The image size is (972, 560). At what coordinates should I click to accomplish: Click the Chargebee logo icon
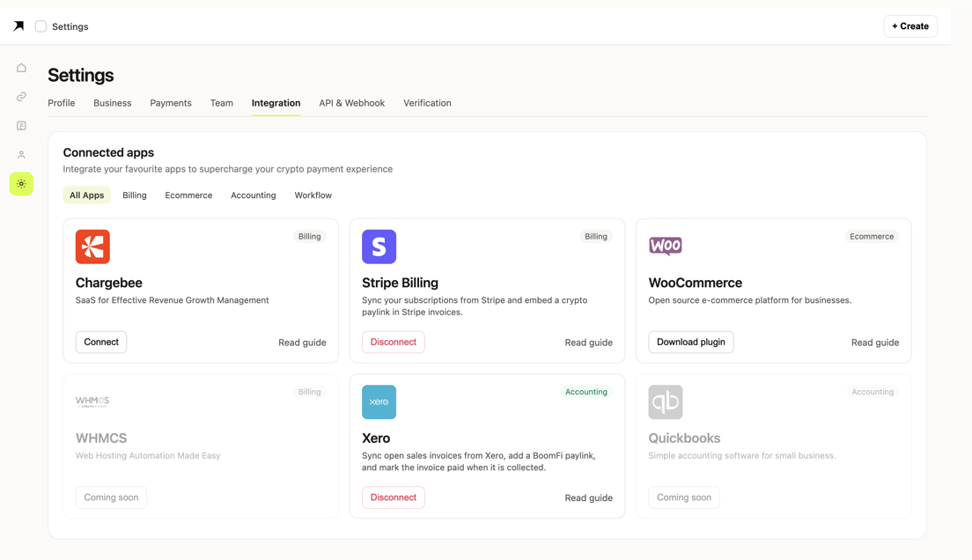(x=92, y=247)
